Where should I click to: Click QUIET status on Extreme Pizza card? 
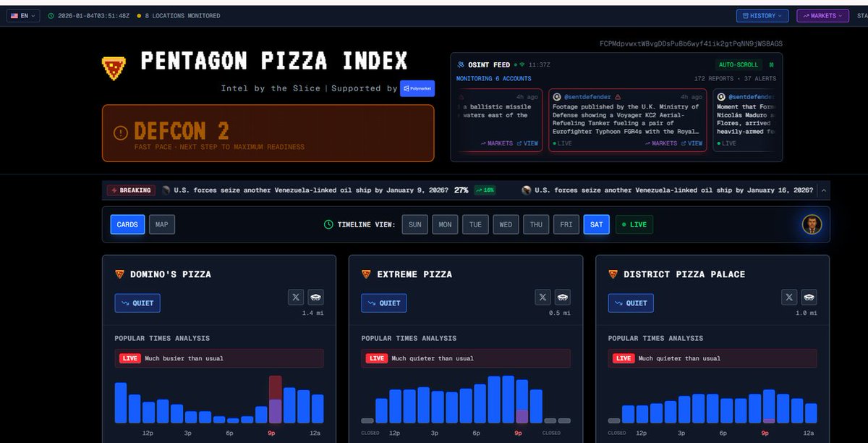pyautogui.click(x=384, y=303)
